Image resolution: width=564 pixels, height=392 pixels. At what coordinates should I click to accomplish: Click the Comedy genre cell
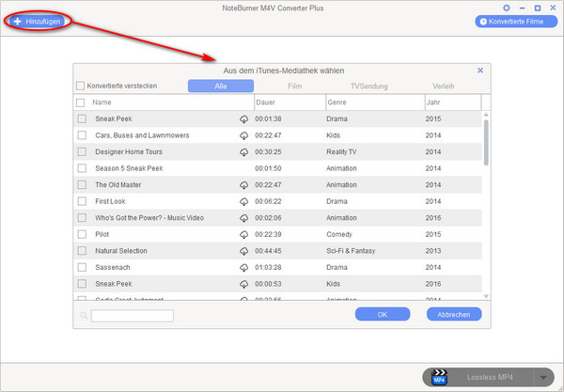pos(339,234)
